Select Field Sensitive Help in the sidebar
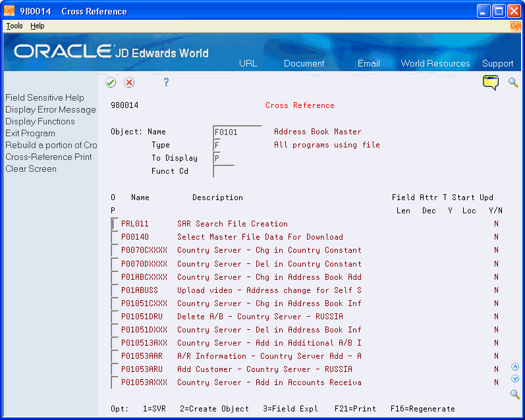 (45, 97)
